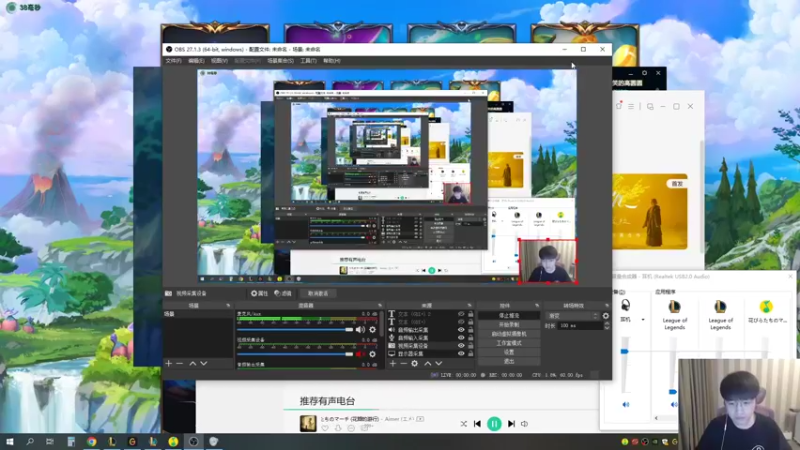Open the 耳机 device dropdown in volume mixer
Image resolution: width=800 pixels, height=450 pixels.
pos(643,320)
